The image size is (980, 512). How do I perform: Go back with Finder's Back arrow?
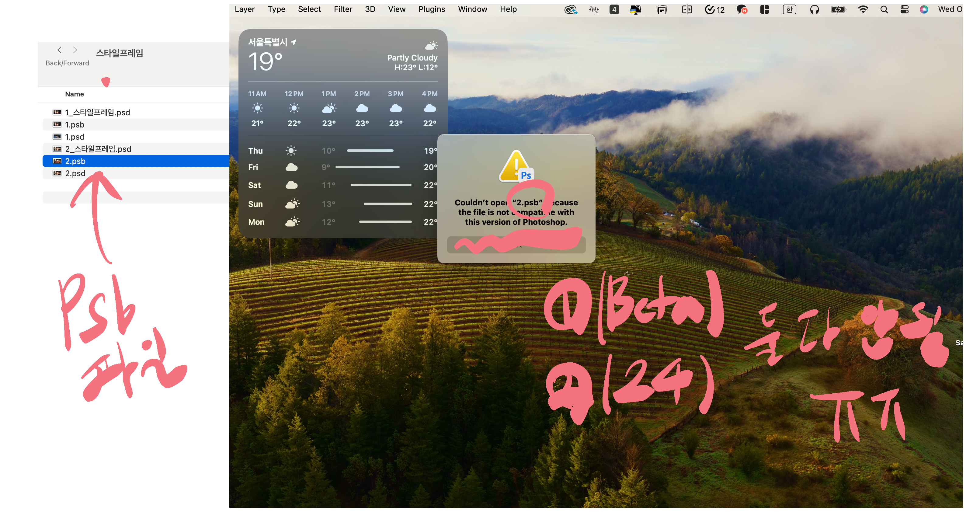coord(59,50)
